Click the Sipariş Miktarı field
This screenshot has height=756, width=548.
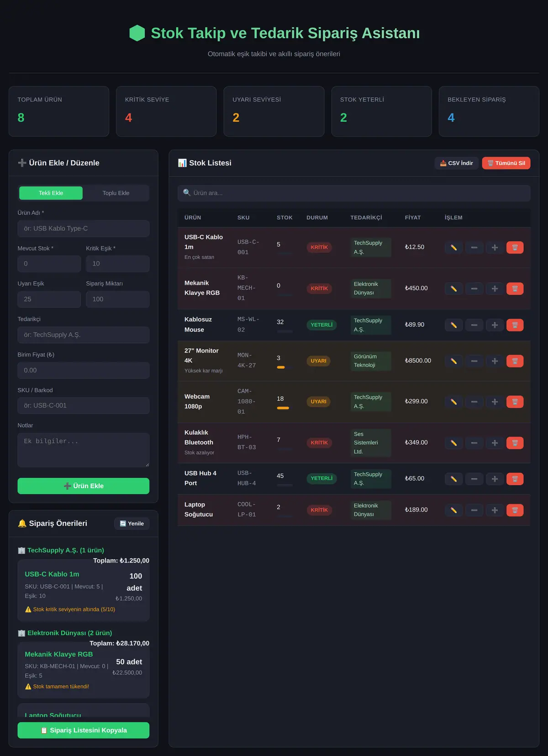pos(118,299)
